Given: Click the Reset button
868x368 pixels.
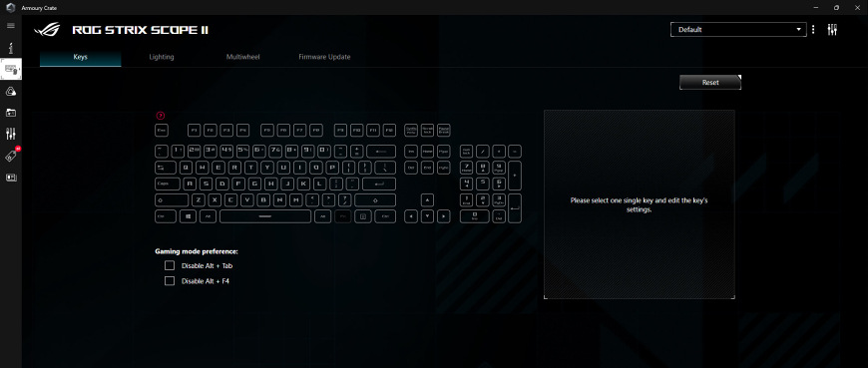Looking at the screenshot, I should click(710, 83).
